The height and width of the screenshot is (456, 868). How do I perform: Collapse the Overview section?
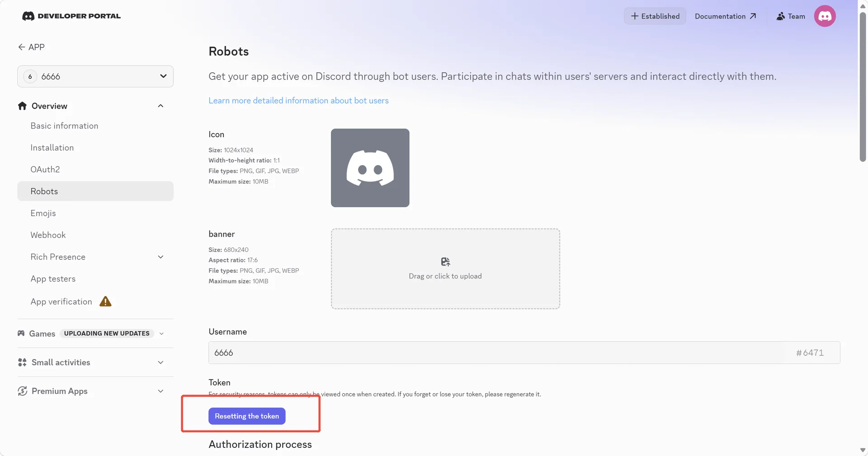tap(160, 106)
